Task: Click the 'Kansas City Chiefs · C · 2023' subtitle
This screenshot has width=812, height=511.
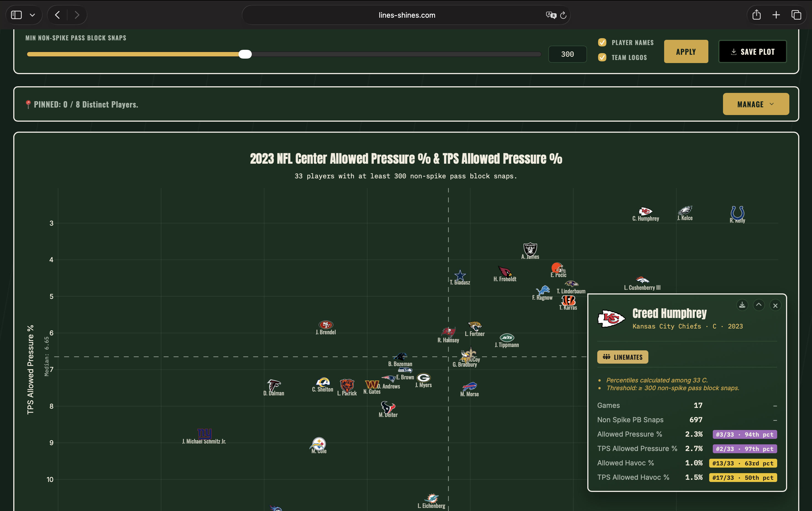Action: coord(688,326)
